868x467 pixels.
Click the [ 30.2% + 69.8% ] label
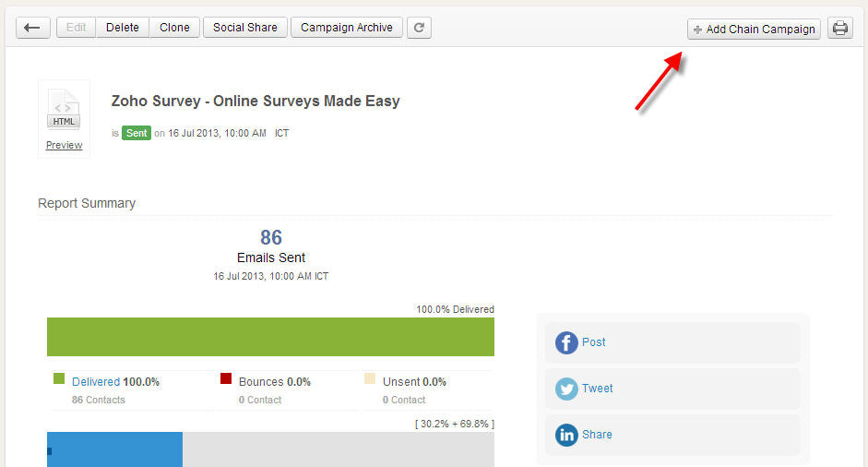click(x=455, y=424)
